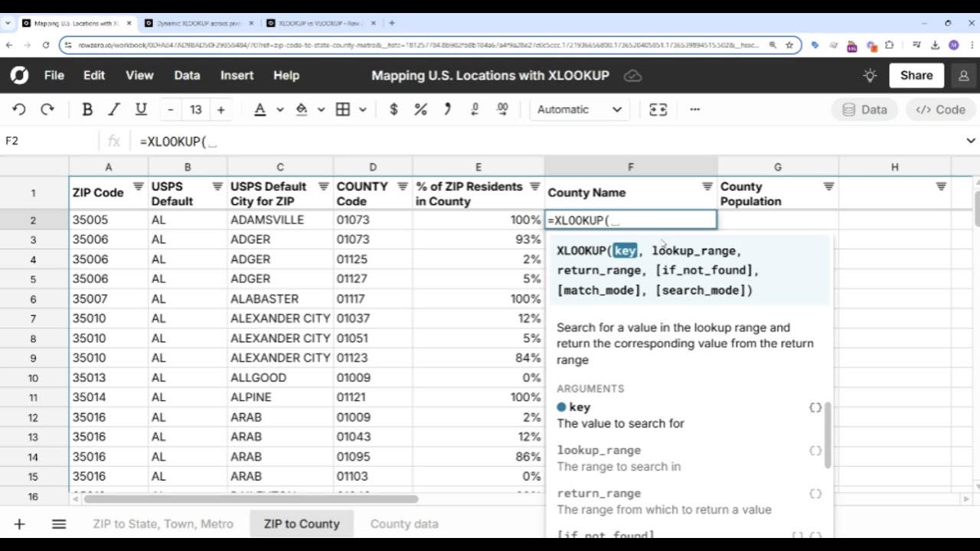This screenshot has height=551, width=980.
Task: Open the COUNTY Code column filter
Action: (x=403, y=187)
